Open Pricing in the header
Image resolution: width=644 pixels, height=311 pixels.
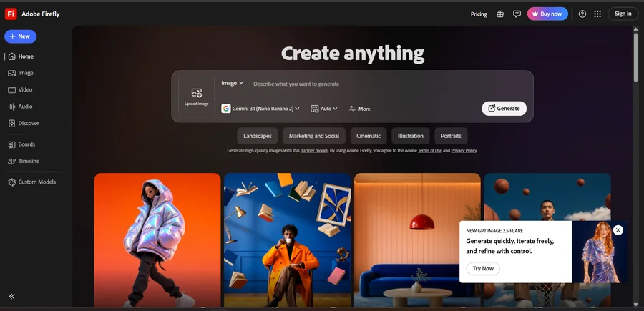pos(479,14)
